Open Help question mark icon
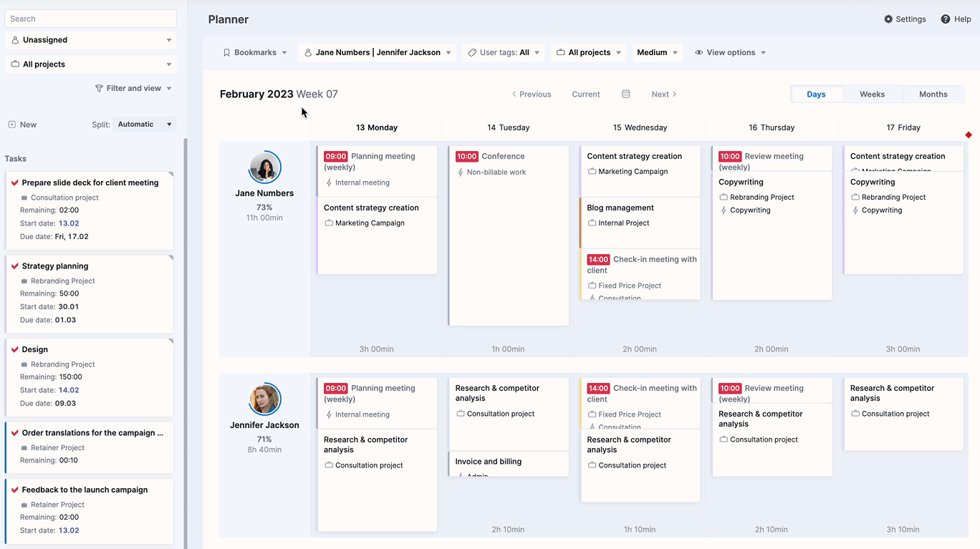Image resolution: width=980 pixels, height=549 pixels. pos(946,19)
